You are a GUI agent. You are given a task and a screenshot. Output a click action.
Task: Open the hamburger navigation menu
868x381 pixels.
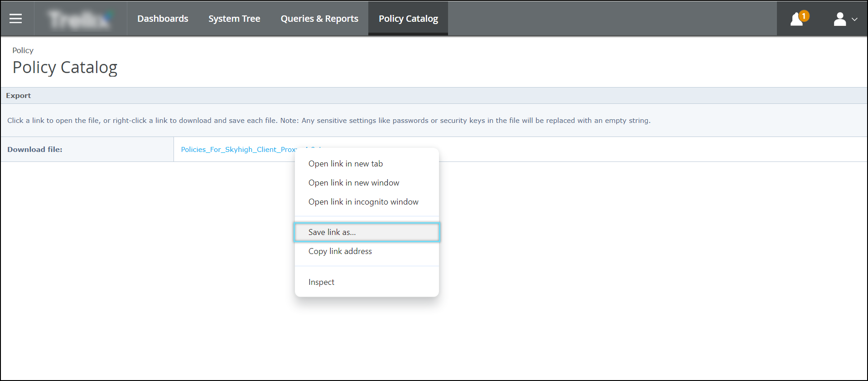pos(16,19)
